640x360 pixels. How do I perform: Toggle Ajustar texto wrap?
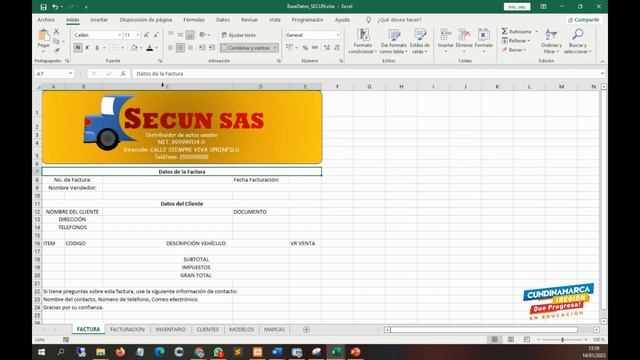pyautogui.click(x=239, y=35)
